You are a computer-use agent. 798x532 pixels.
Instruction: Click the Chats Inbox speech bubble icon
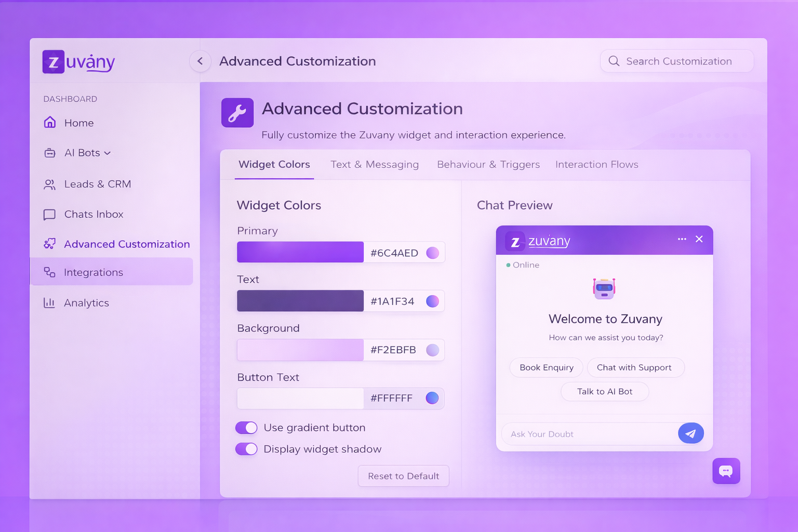(x=50, y=214)
